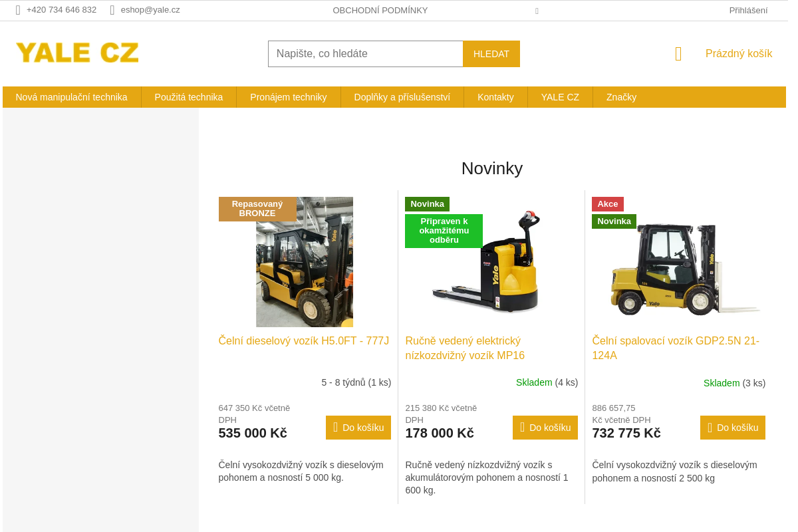Open photo of H5.0FT diesel forklift

pyautogui.click(x=305, y=262)
